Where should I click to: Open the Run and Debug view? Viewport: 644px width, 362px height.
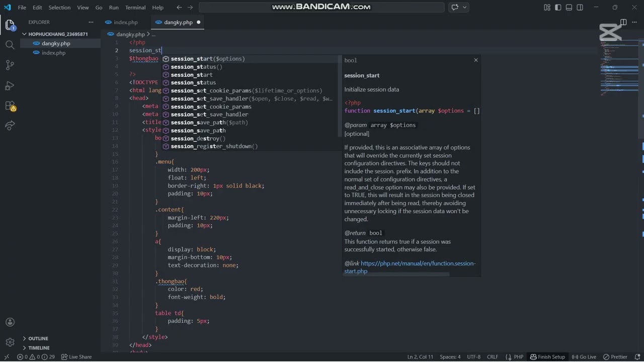point(10,85)
